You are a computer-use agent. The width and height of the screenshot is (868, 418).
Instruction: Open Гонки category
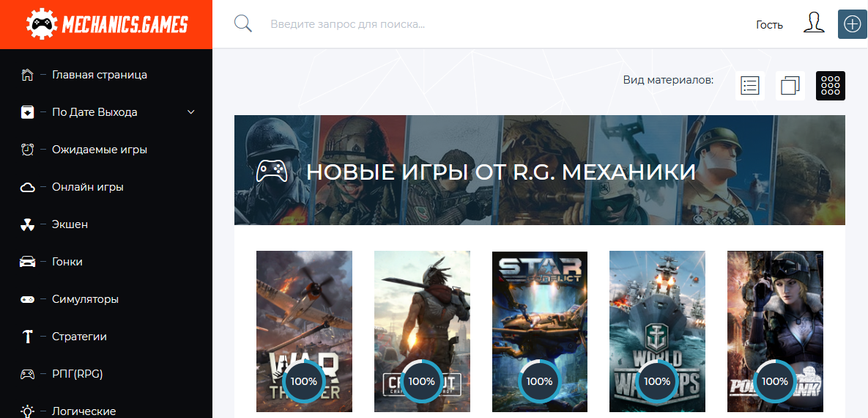(67, 262)
